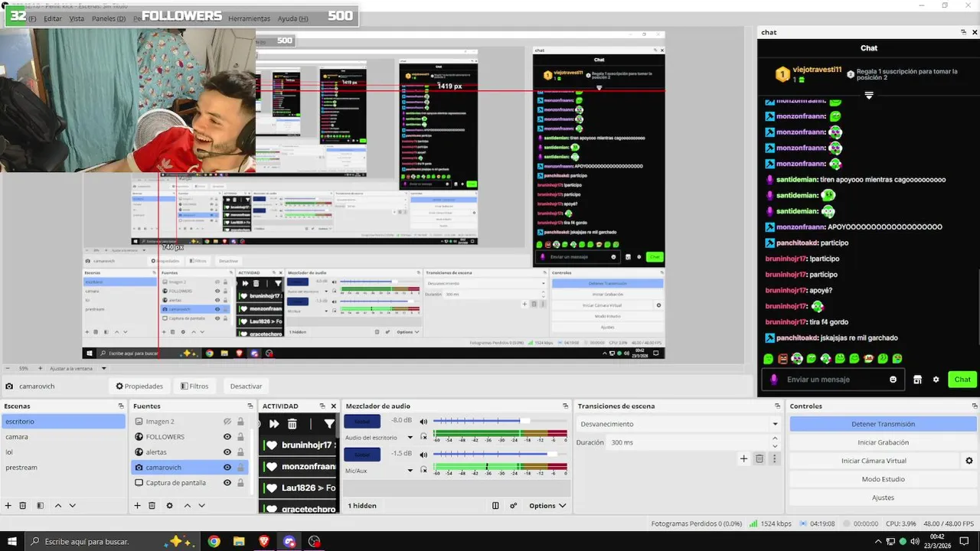Open the chat shop icon
This screenshot has height=551, width=980.
[917, 380]
